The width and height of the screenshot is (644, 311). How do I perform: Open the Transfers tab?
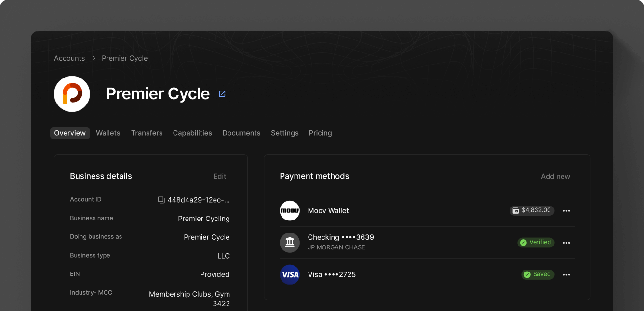coord(147,133)
